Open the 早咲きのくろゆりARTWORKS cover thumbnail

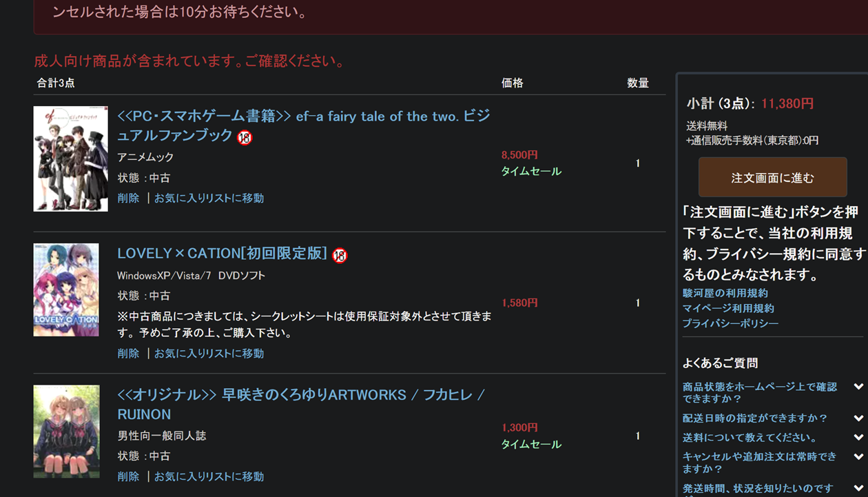coord(66,431)
